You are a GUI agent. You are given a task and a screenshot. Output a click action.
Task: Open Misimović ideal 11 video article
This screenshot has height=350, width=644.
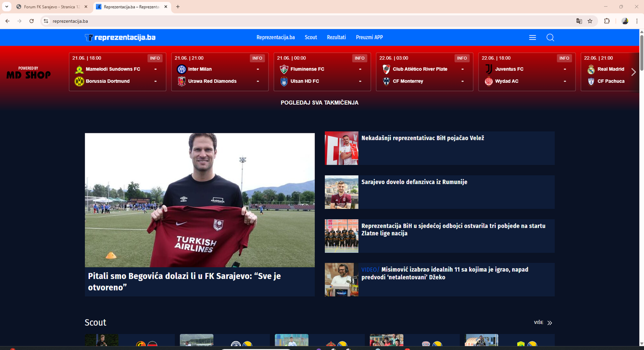445,274
